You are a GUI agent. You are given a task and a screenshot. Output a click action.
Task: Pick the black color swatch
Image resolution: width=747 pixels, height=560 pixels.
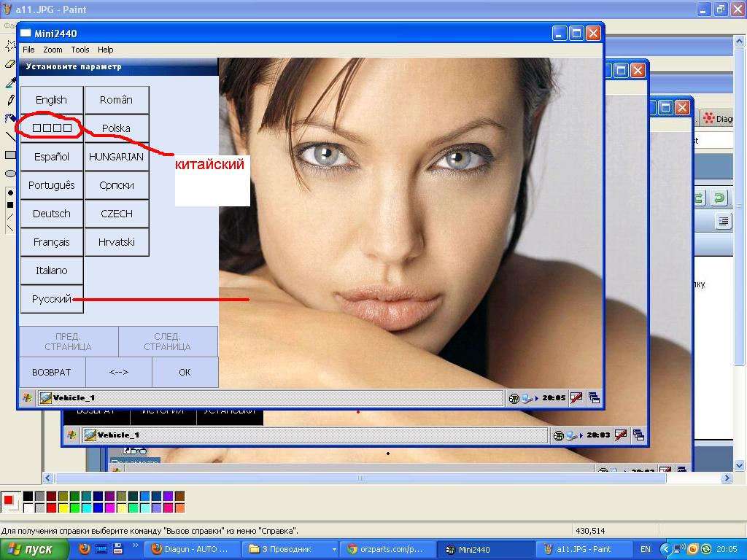(x=28, y=497)
